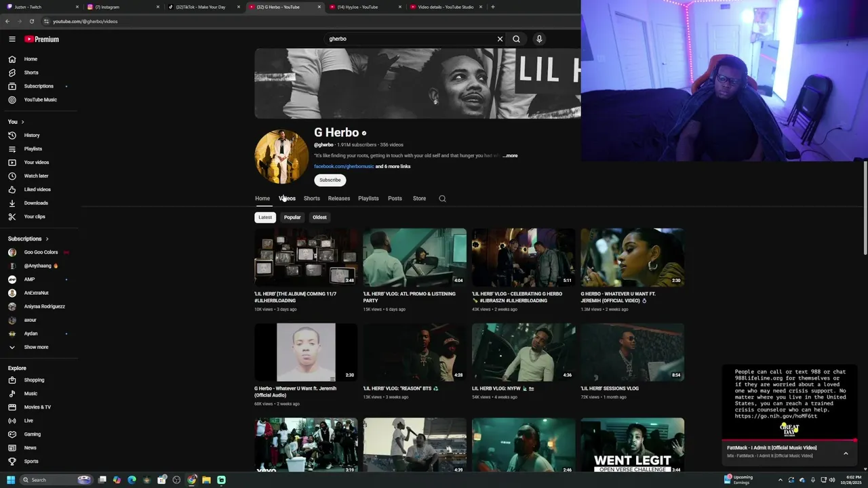The image size is (868, 488).
Task: Open a new browser tab
Action: point(492,7)
